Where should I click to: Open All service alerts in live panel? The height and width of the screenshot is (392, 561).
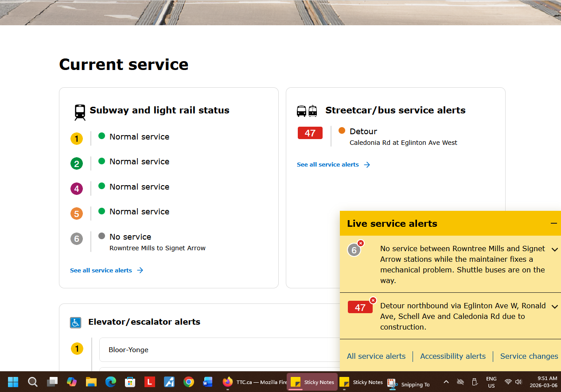tap(376, 356)
